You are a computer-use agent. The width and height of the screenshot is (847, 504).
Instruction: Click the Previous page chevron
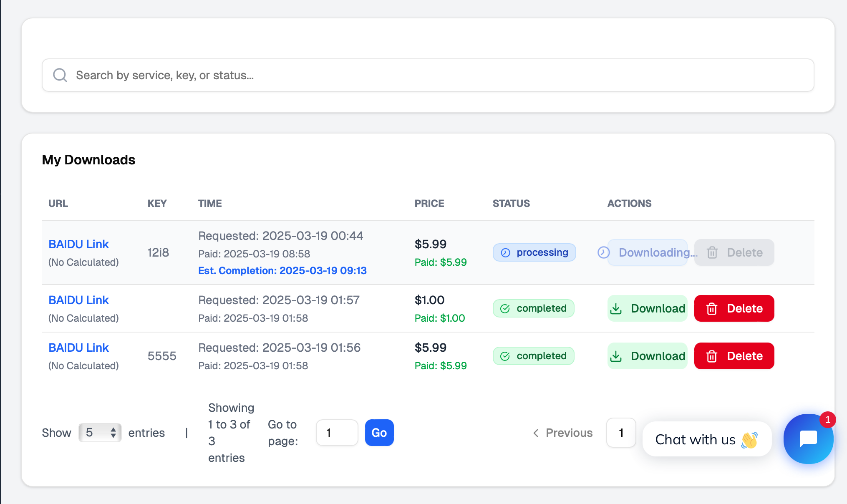pyautogui.click(x=536, y=433)
